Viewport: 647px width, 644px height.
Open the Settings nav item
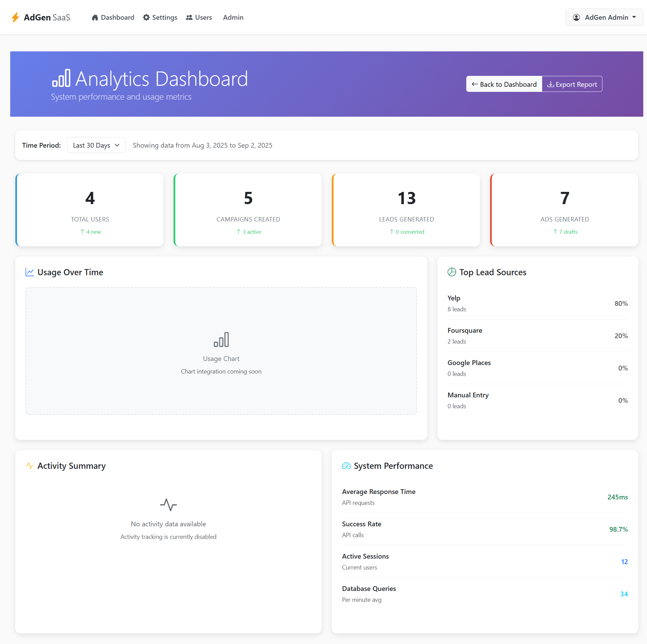coord(160,17)
